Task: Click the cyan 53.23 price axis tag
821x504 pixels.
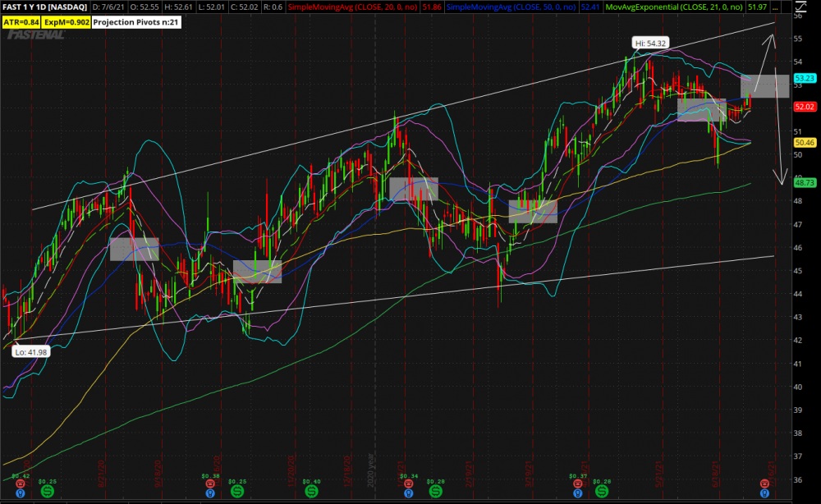Action: 804,77
